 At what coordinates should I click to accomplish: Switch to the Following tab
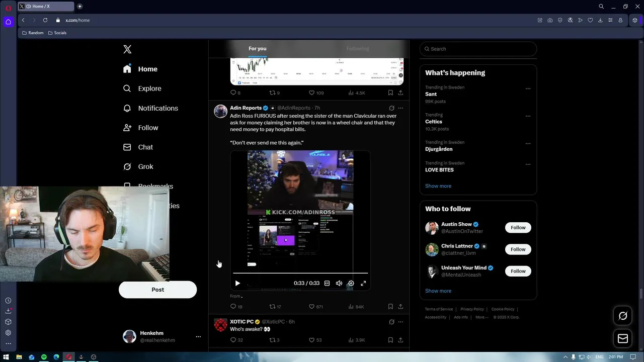pyautogui.click(x=358, y=49)
